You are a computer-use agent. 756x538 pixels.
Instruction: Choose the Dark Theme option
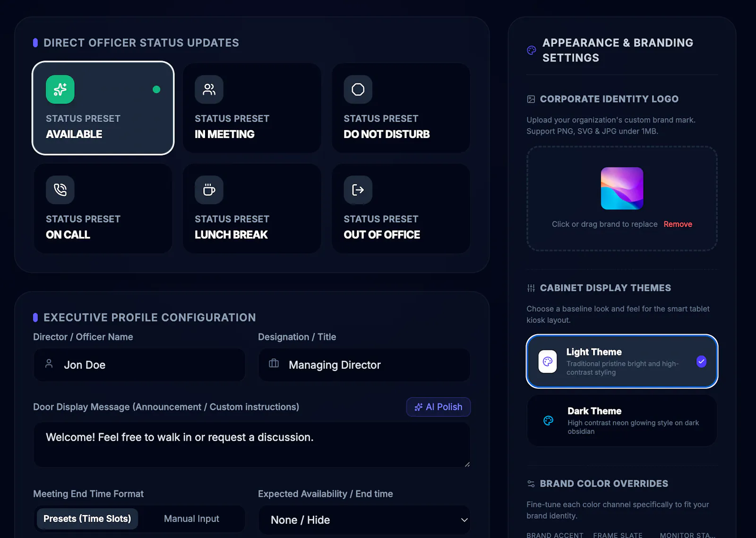622,421
